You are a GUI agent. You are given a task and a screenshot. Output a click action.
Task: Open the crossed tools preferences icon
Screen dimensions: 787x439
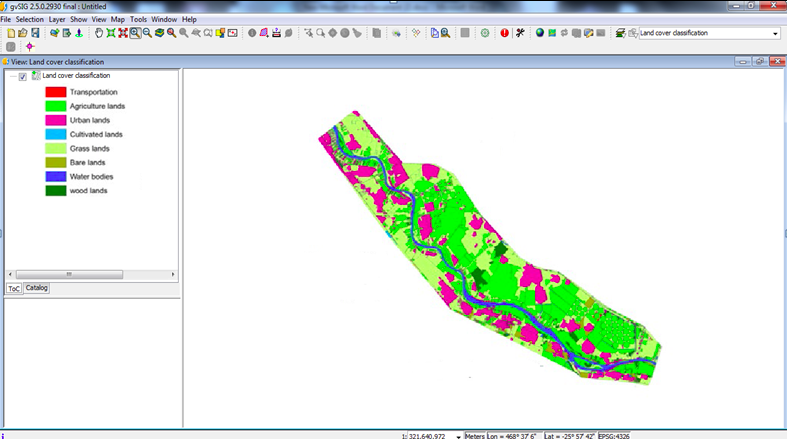[x=521, y=33]
